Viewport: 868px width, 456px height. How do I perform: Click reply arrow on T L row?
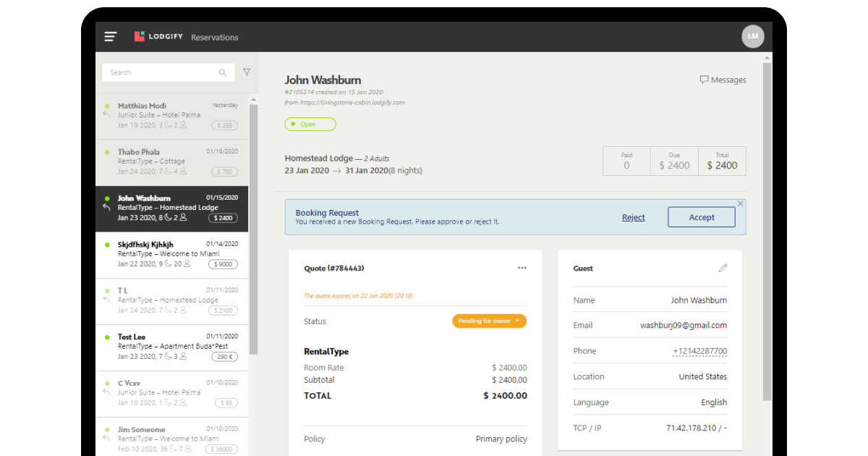(x=106, y=300)
